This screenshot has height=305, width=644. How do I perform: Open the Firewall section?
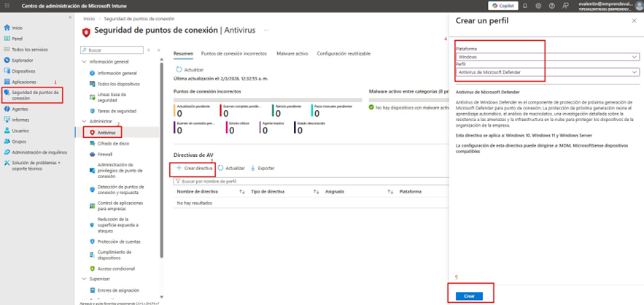pyautogui.click(x=104, y=154)
